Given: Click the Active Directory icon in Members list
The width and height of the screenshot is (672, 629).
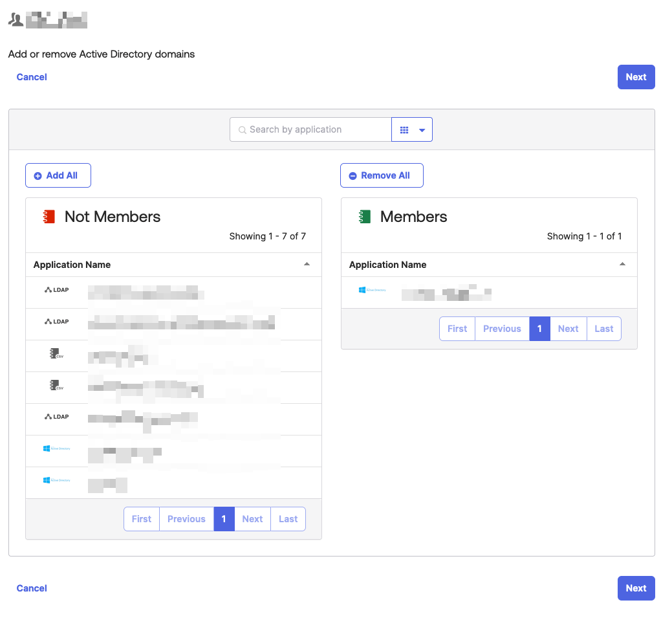Looking at the screenshot, I should click(372, 290).
